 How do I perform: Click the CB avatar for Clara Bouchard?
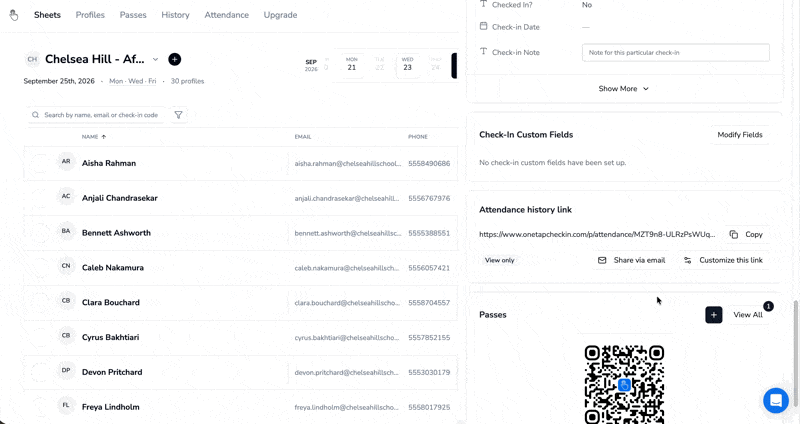click(x=66, y=301)
